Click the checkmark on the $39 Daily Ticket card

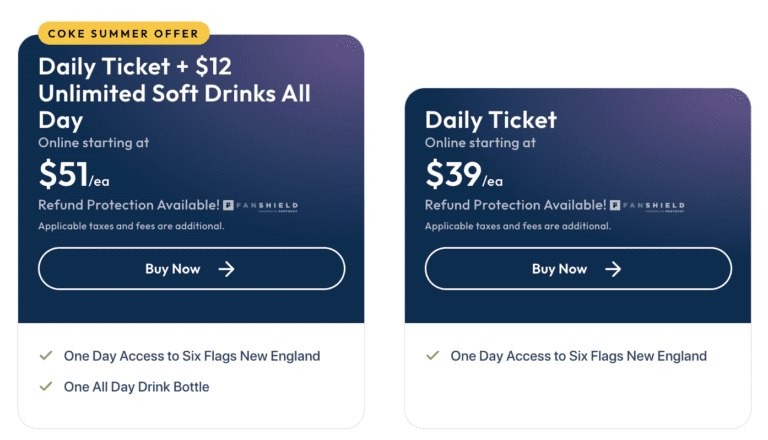[x=432, y=355]
